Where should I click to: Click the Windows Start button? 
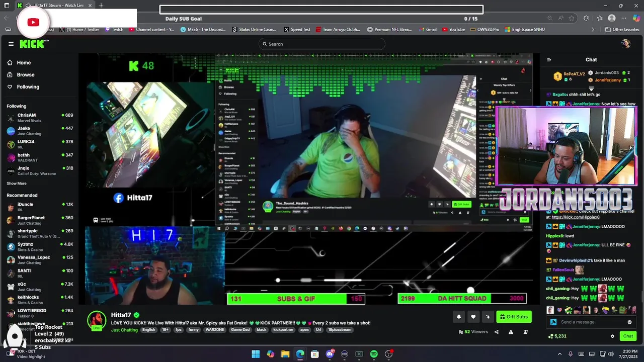coord(256,354)
